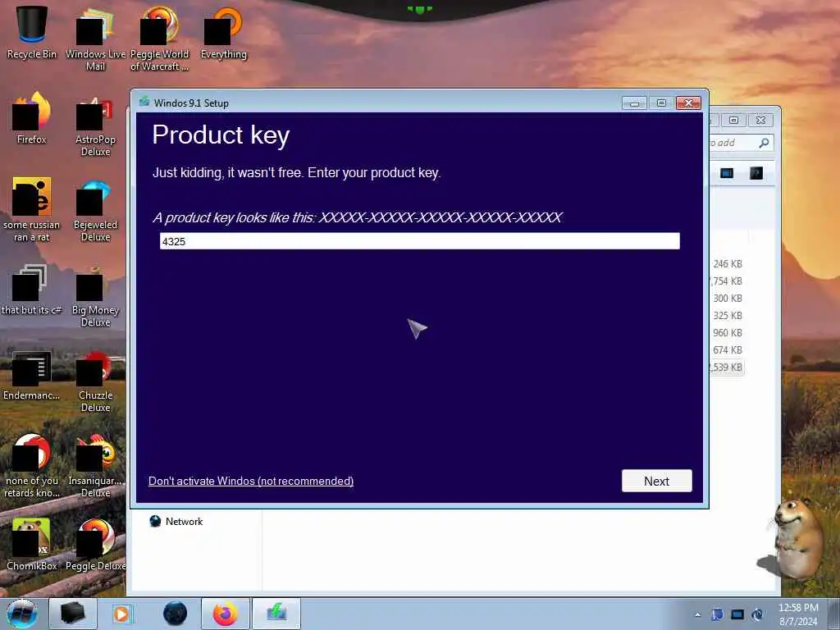Select the 325 KB file row

point(727,315)
